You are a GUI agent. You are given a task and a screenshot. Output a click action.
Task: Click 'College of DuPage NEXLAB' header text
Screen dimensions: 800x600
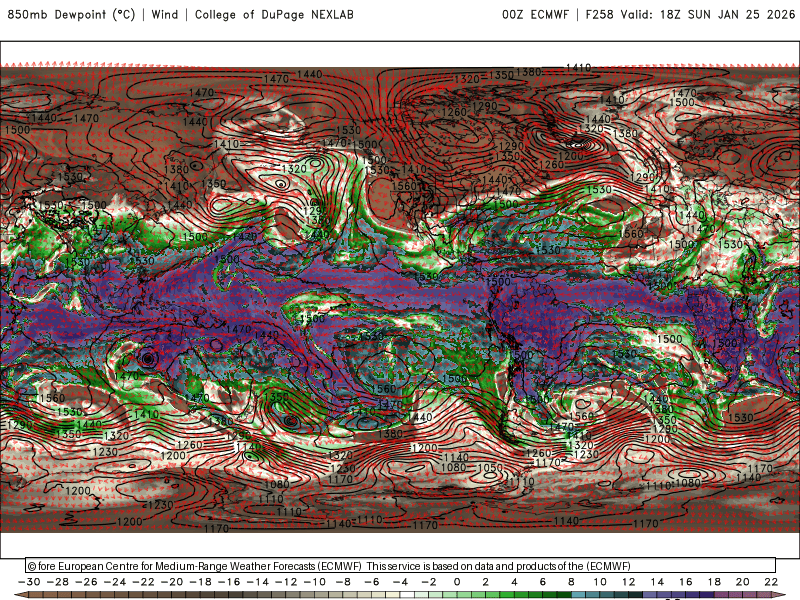click(x=274, y=14)
